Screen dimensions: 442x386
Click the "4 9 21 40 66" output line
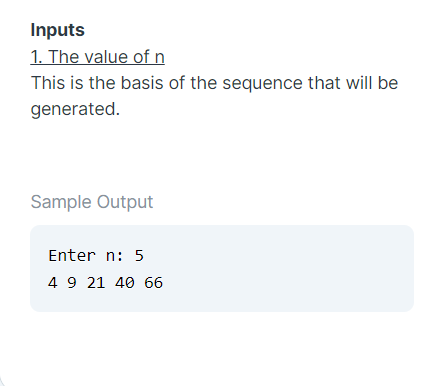click(x=105, y=283)
